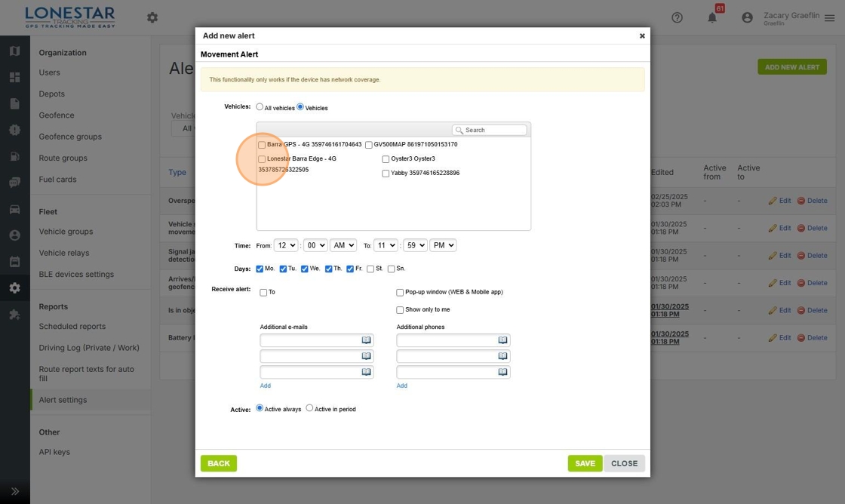
Task: Click Add link under Additional e-mails
Action: coord(265,386)
